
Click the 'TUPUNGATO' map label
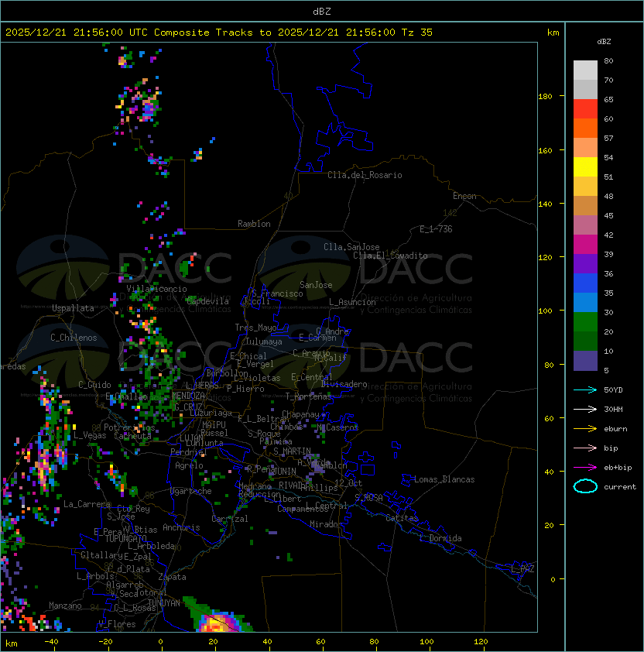click(x=125, y=538)
